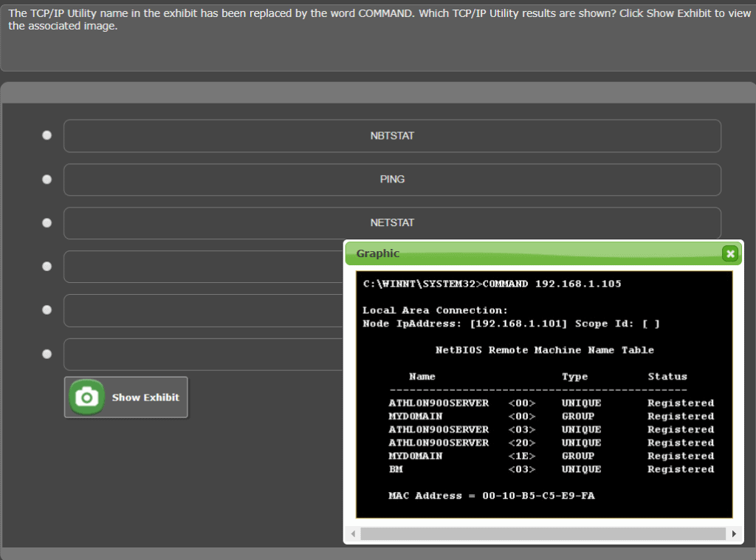Click the MAC Address line in exhibit
The height and width of the screenshot is (560, 756).
[491, 496]
